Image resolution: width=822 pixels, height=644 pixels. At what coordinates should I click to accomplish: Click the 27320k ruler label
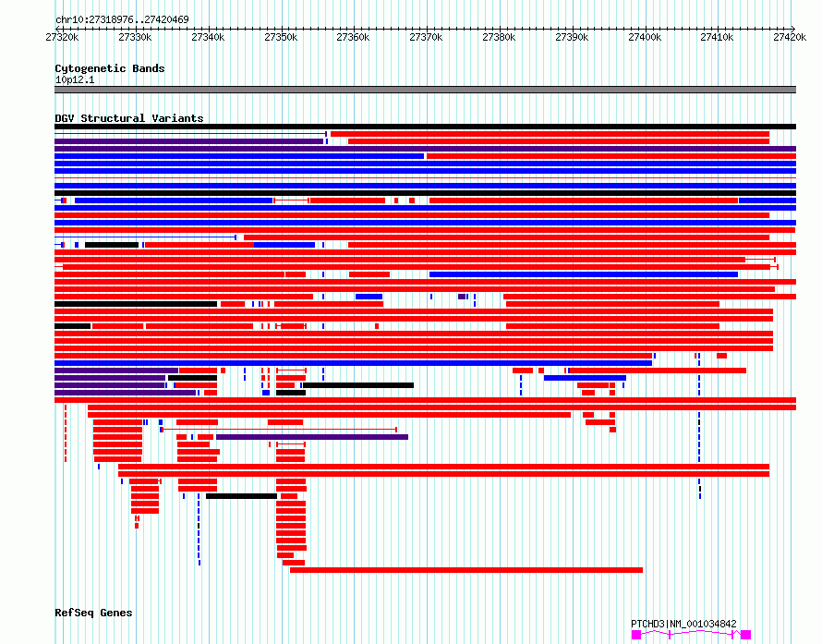(63, 37)
